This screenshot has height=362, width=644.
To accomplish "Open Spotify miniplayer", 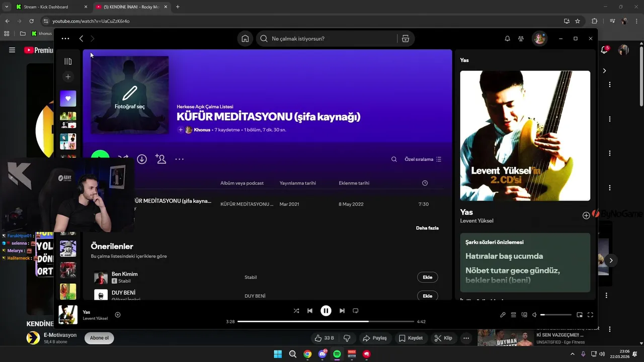I will (x=580, y=315).
